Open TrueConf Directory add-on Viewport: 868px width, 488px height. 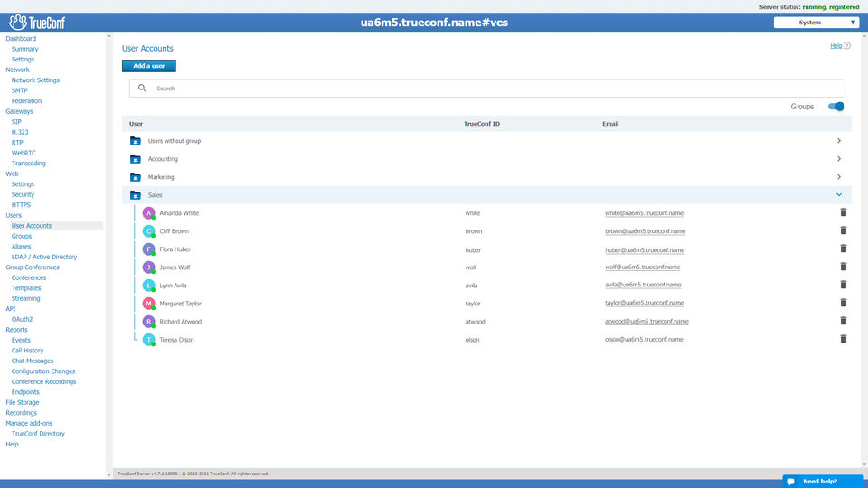click(x=38, y=434)
